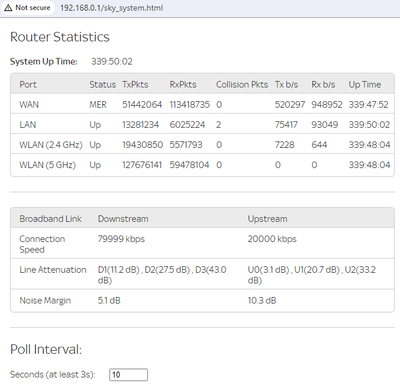Click WLAN 2.4 GHz Rx b/s value 644
Viewport: 400px width, 384px height.
click(319, 145)
